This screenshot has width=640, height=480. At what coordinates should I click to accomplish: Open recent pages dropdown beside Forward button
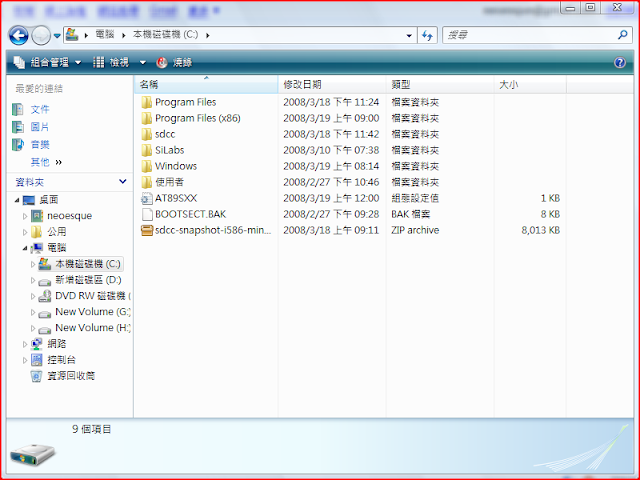(57, 36)
